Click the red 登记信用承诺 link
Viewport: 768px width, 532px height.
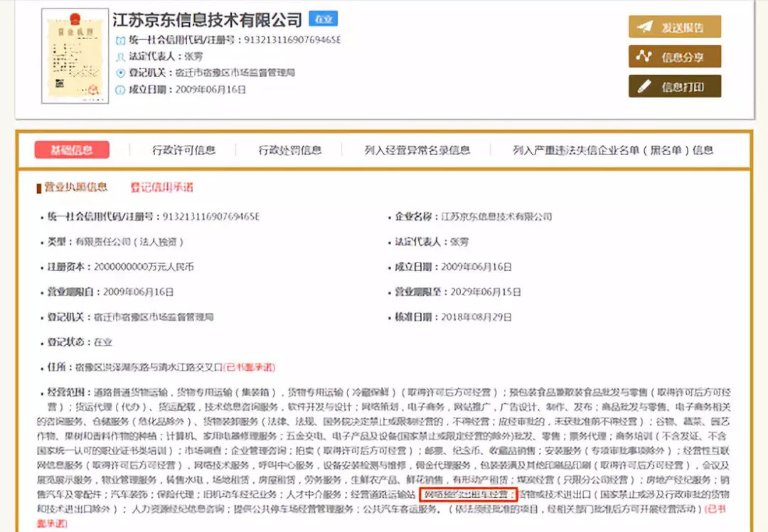click(161, 187)
